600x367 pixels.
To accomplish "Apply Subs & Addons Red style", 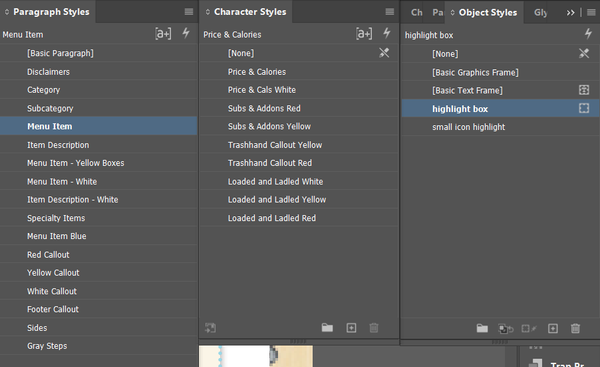I will coord(299,108).
